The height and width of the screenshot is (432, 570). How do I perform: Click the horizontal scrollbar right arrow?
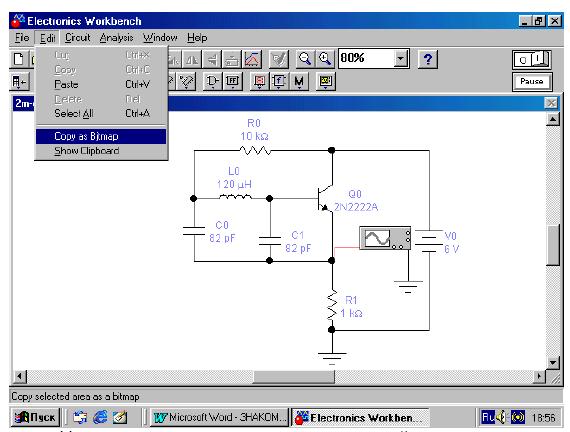click(x=539, y=376)
